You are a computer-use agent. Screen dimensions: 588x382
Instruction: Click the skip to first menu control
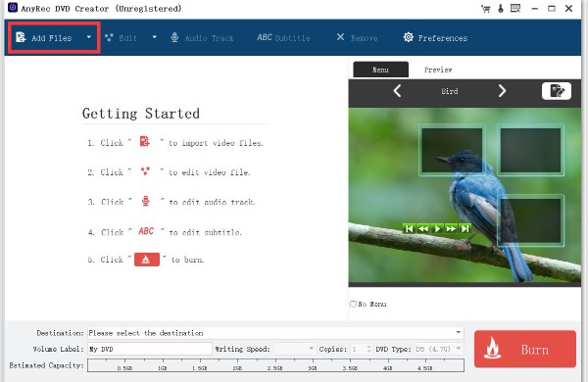coord(409,228)
